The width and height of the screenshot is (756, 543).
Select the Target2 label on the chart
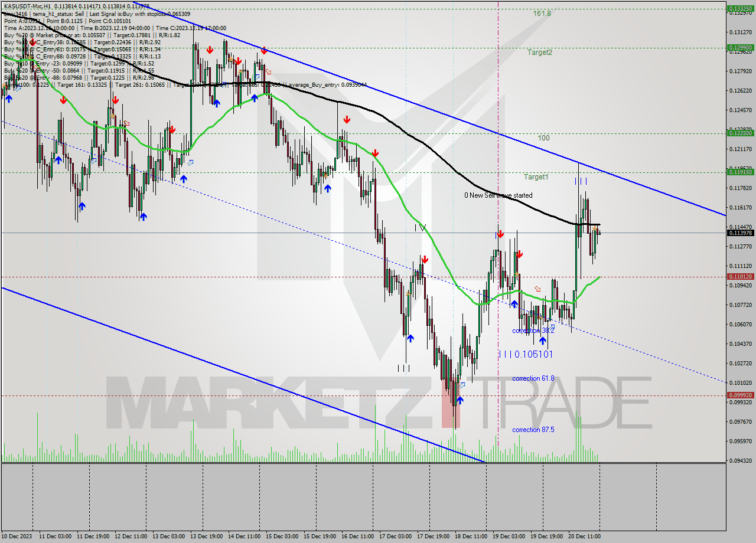tap(540, 52)
